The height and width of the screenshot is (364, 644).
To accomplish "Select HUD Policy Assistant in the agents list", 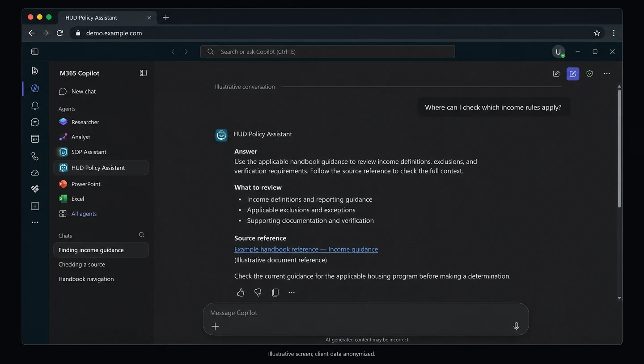I will [x=101, y=168].
